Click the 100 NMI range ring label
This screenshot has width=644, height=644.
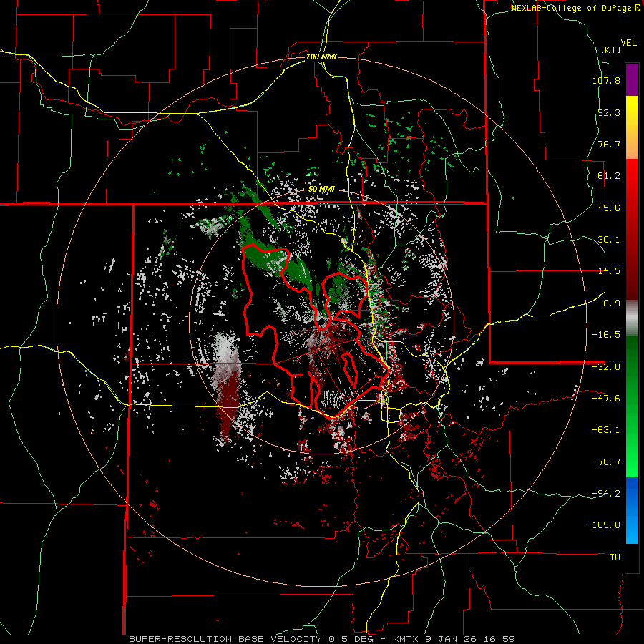[321, 57]
